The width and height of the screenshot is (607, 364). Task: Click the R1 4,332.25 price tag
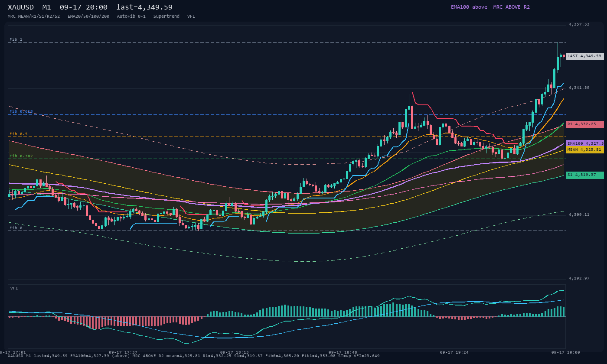[585, 124]
